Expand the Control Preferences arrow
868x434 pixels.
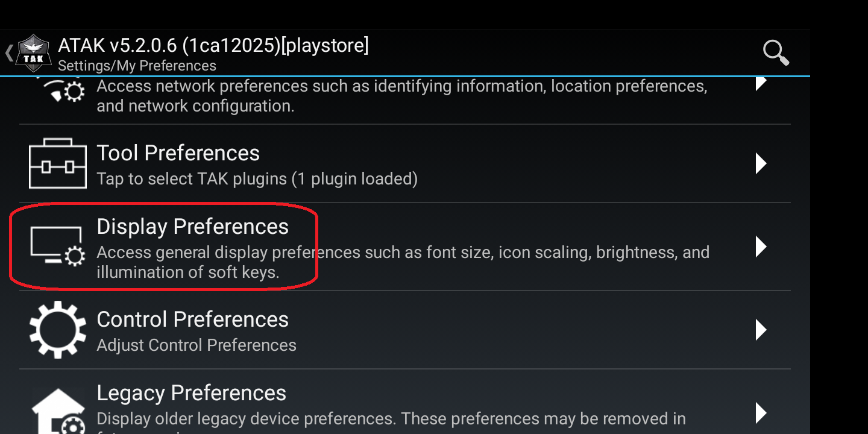[x=761, y=330]
